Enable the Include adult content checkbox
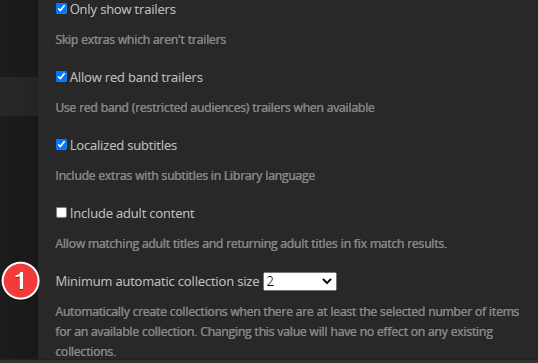The height and width of the screenshot is (363, 538). coord(61,213)
